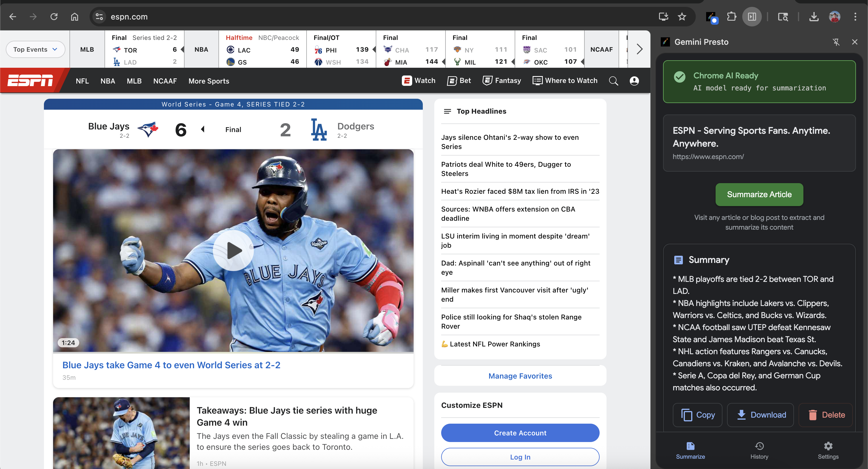This screenshot has width=868, height=469.
Task: Click the Copy summary icon button
Action: click(697, 415)
